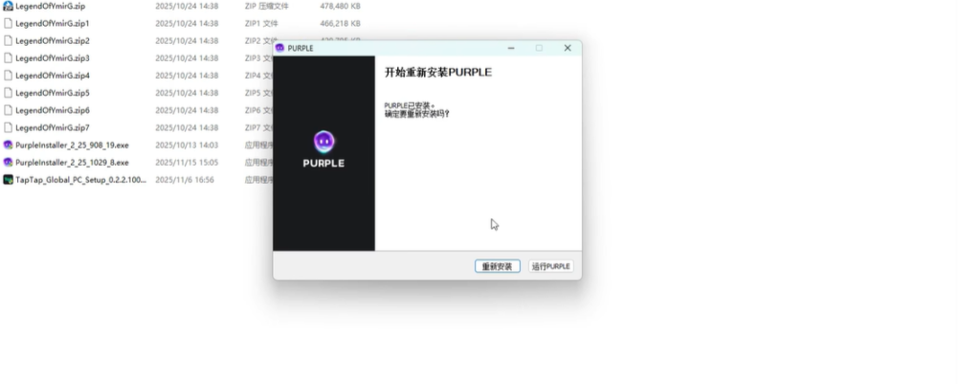Click the LegendOfYmirG.zip1 blank file icon

8,23
